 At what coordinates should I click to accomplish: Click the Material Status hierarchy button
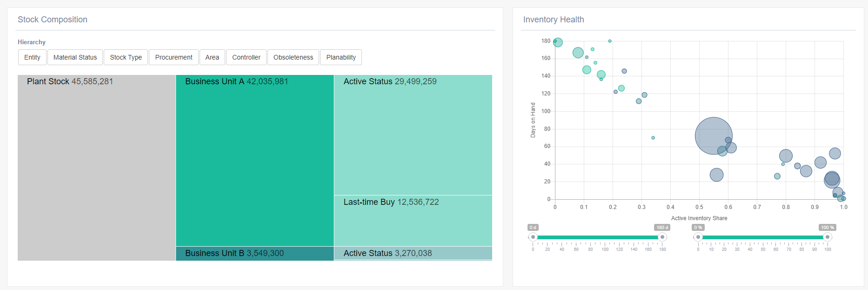pos(75,57)
